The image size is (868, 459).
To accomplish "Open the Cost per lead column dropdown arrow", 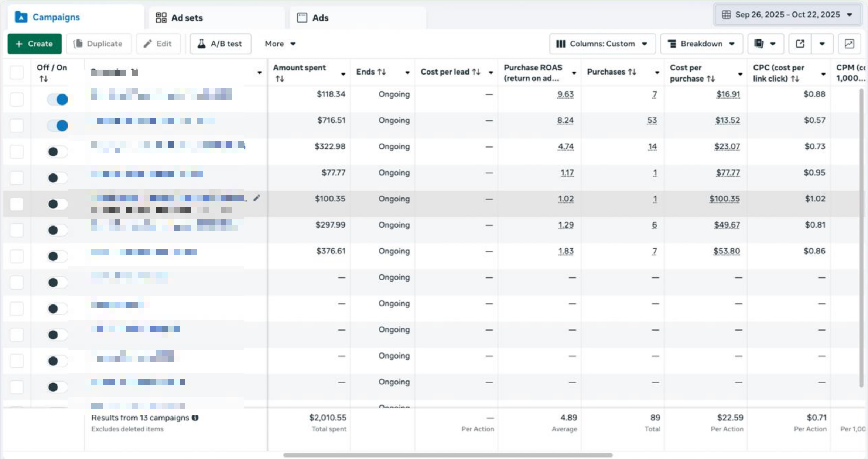I will 491,73.
